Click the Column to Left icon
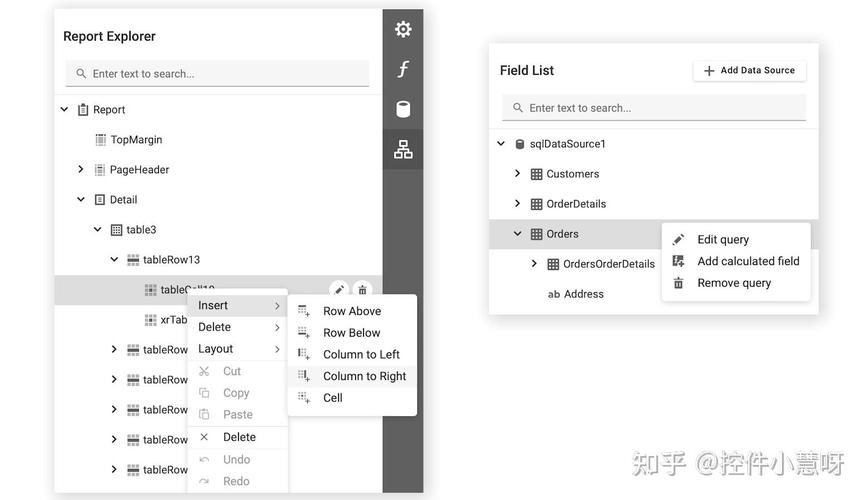867x500 pixels. coord(304,354)
